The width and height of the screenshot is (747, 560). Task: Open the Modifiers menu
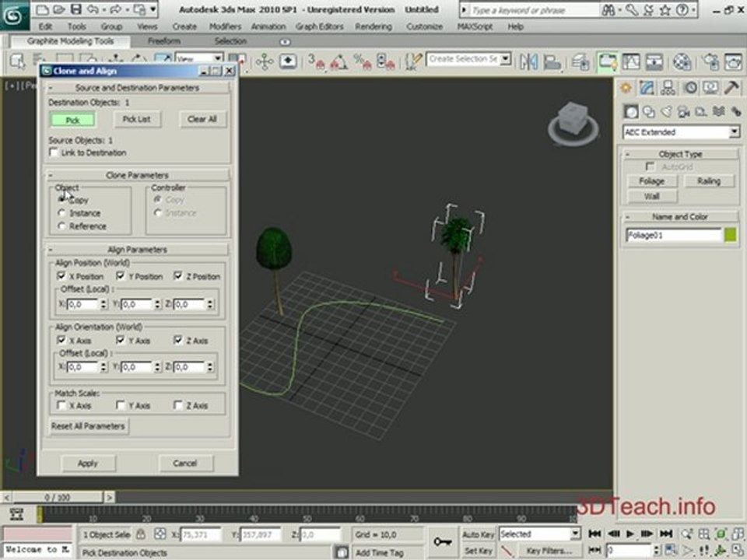pos(226,26)
